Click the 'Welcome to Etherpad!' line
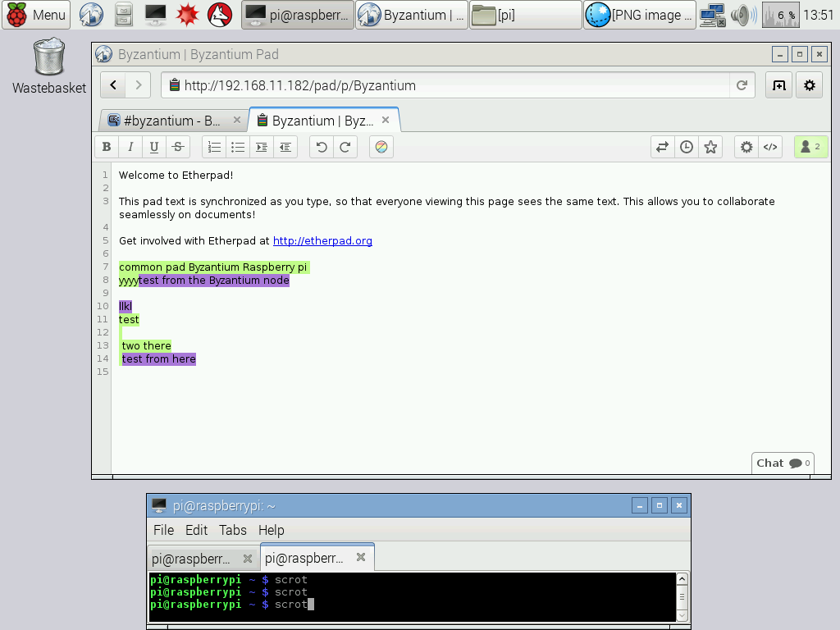The image size is (840, 630). coord(176,176)
